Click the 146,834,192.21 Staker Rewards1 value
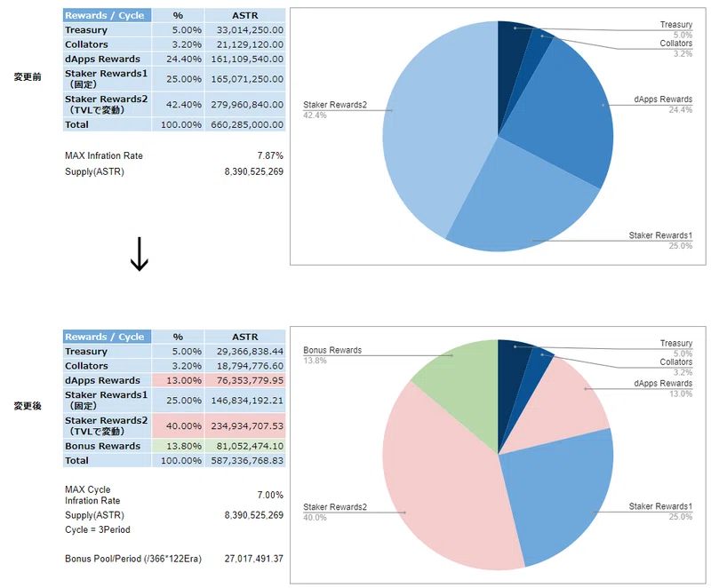The image size is (711, 588). pyautogui.click(x=245, y=401)
